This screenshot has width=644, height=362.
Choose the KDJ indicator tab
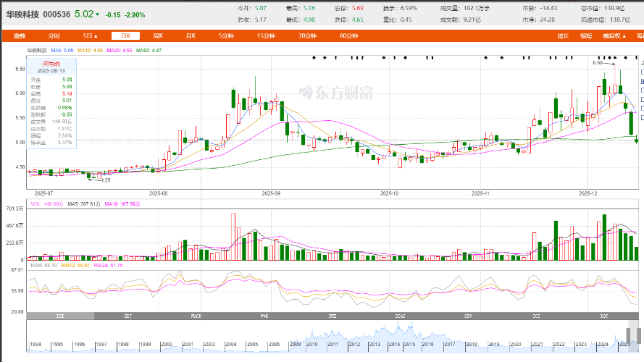click(x=128, y=316)
